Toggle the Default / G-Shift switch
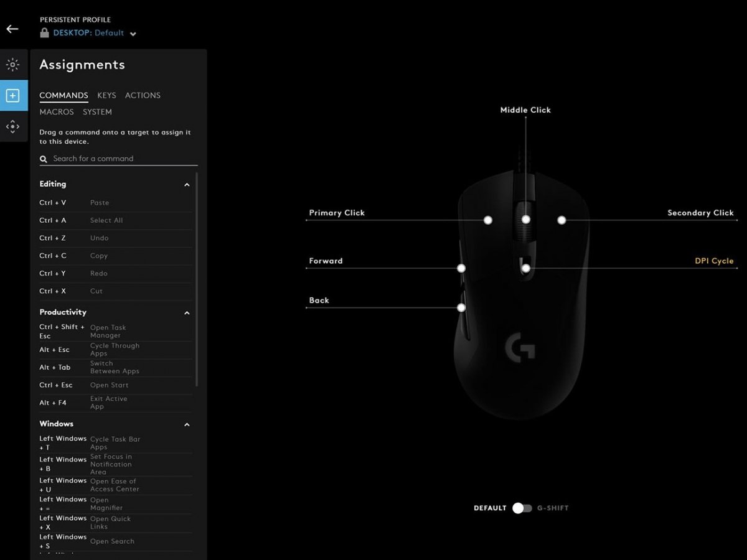Viewport: 747px width, 560px height. [522, 508]
